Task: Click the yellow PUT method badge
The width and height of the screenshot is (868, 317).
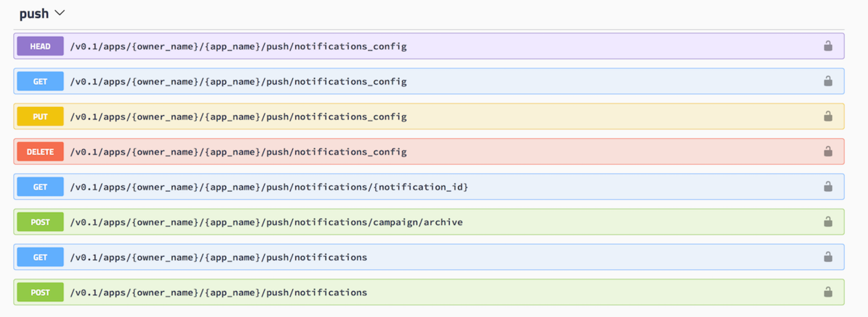Action: click(x=41, y=117)
